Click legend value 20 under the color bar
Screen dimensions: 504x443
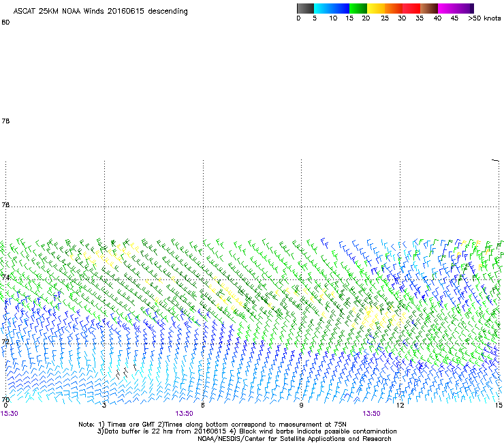[x=366, y=18]
